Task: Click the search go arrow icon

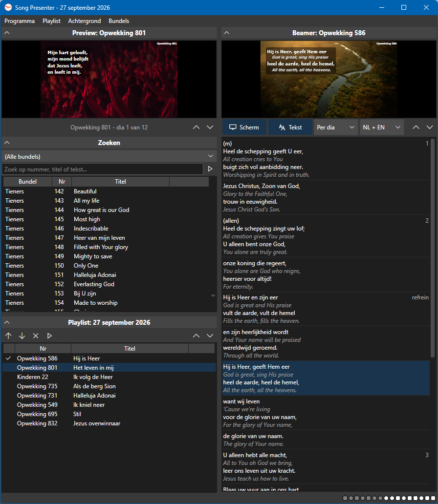Action: [210, 169]
